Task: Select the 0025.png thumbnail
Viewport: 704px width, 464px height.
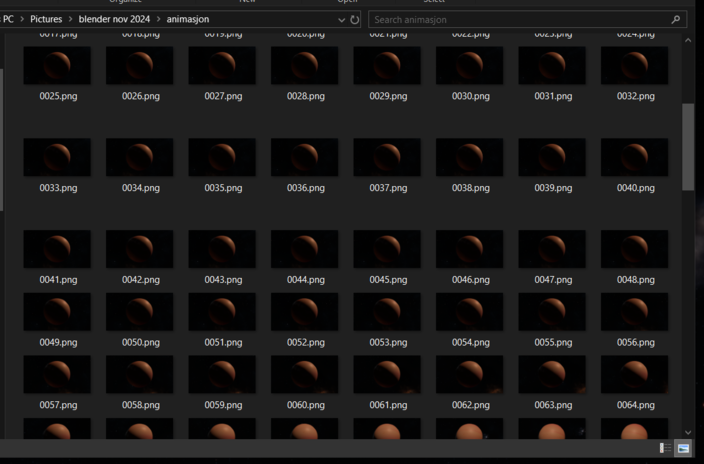Action: 57,67
